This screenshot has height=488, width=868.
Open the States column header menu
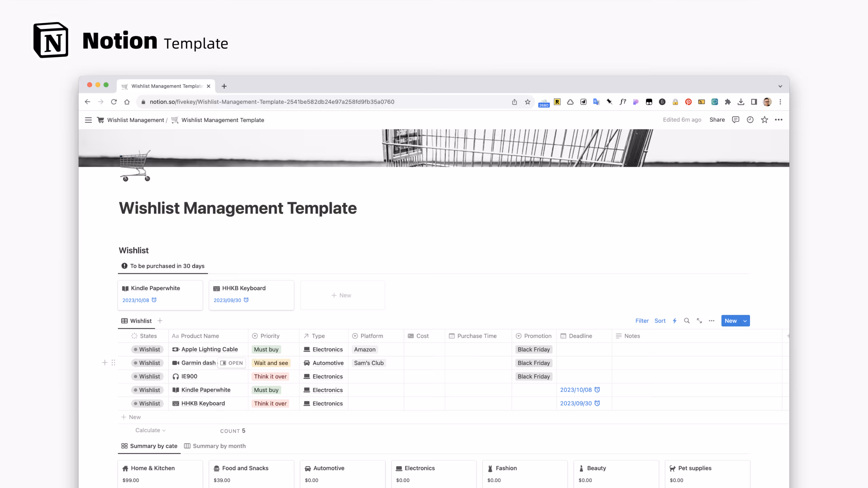click(144, 336)
